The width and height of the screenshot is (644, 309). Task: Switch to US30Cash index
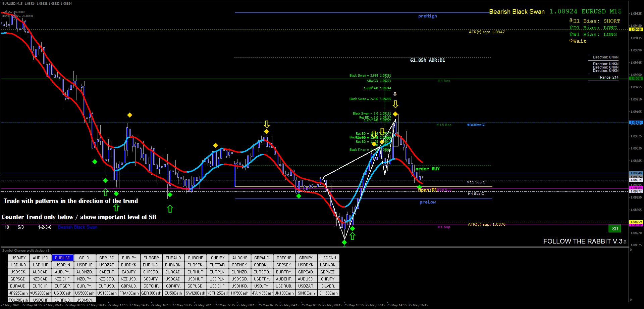63,293
